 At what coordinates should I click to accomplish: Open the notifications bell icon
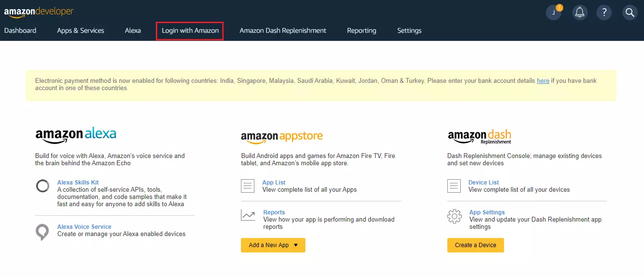(580, 13)
